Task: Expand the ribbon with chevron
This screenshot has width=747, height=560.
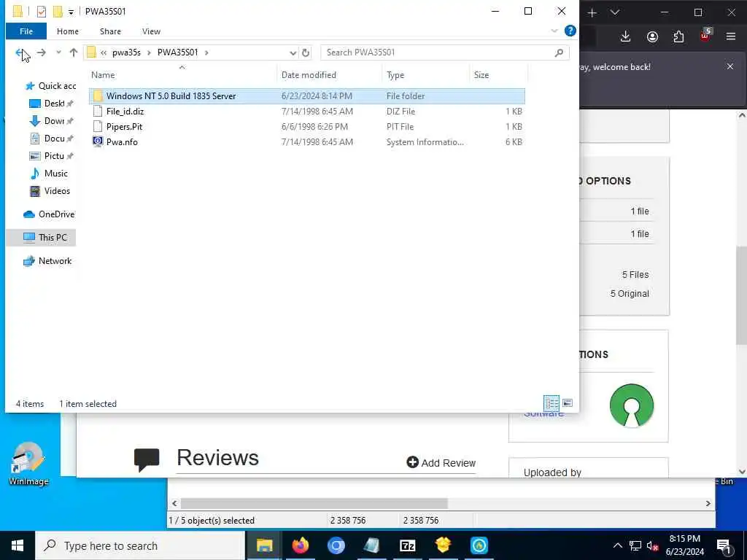Action: [554, 31]
